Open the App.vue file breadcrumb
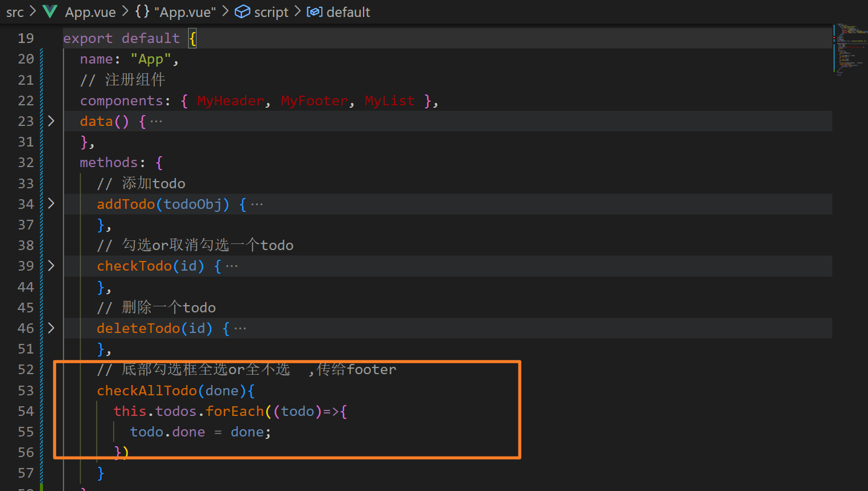 [90, 12]
